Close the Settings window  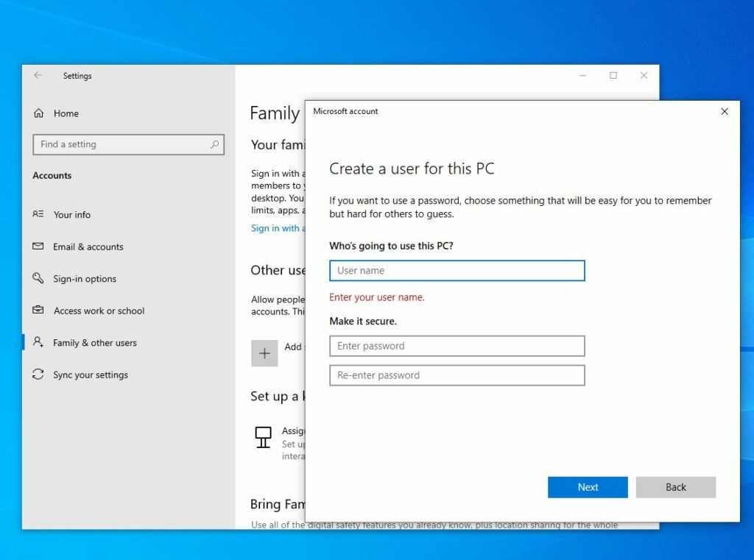pyautogui.click(x=644, y=76)
